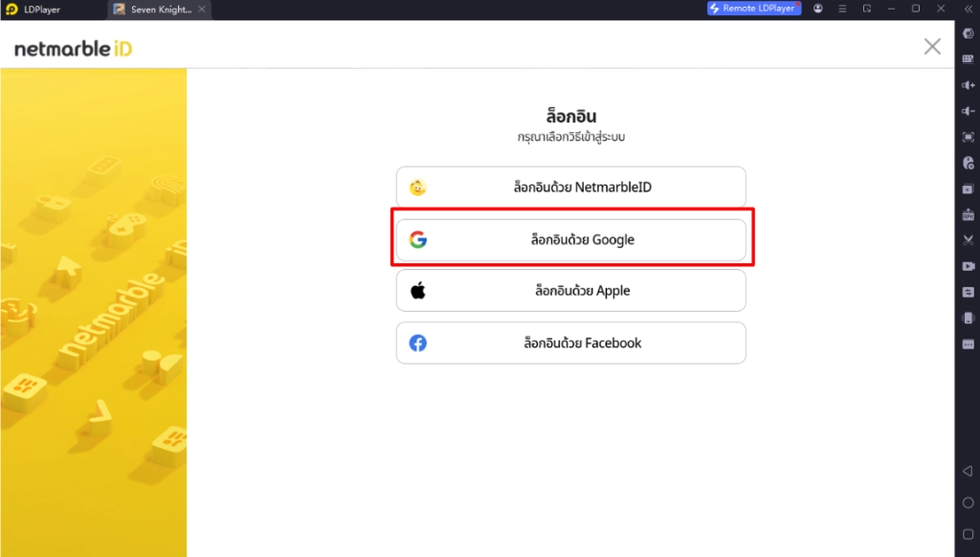Log in with NetmarbleID
The height and width of the screenshot is (557, 980).
570,188
